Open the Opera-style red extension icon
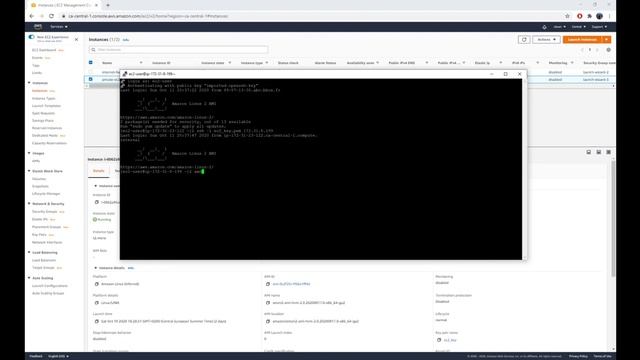The height and width of the screenshot is (360, 640). (580, 16)
